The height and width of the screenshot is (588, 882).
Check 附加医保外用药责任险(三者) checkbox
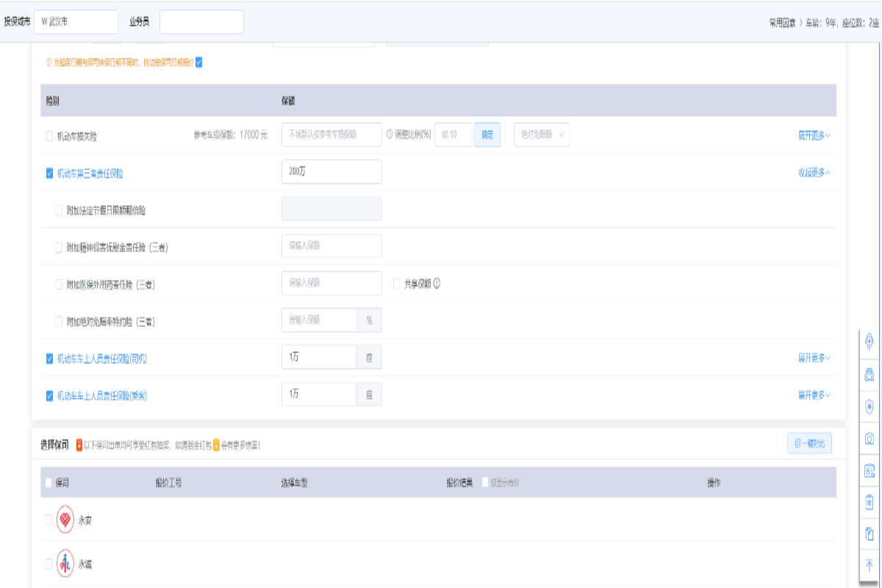pos(60,284)
